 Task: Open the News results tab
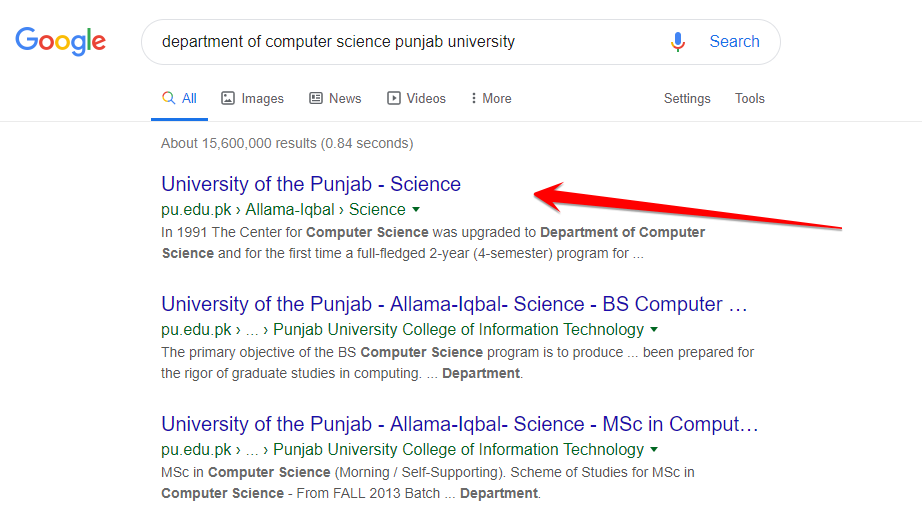pos(344,98)
